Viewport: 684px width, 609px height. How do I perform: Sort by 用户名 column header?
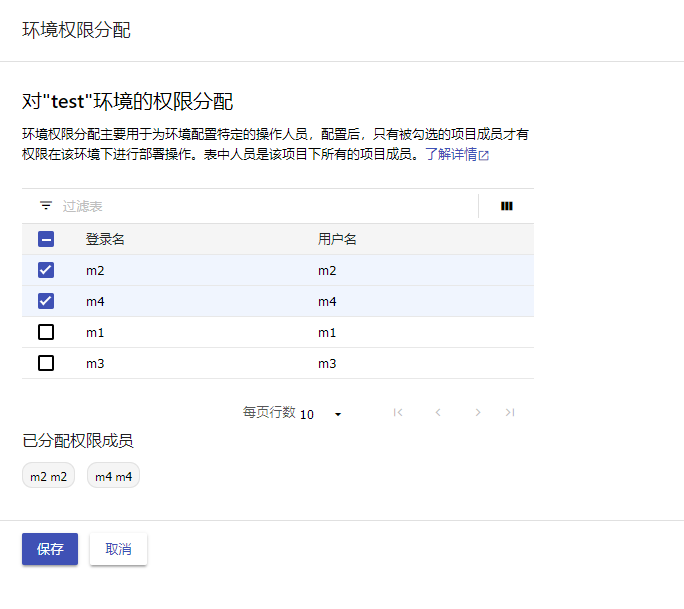337,239
